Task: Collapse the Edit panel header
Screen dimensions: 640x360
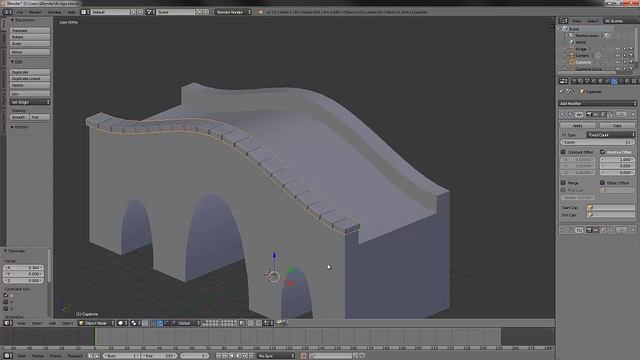Action: click(x=17, y=62)
